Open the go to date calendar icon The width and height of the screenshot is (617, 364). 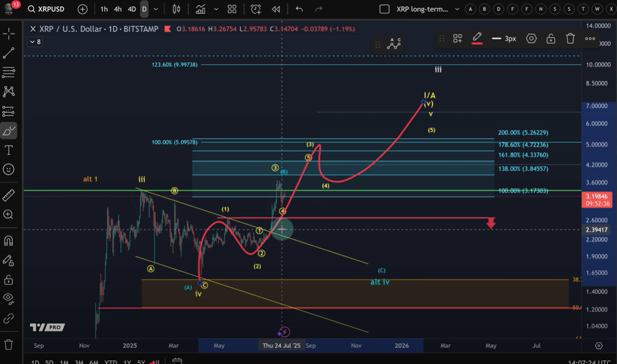coord(177,361)
